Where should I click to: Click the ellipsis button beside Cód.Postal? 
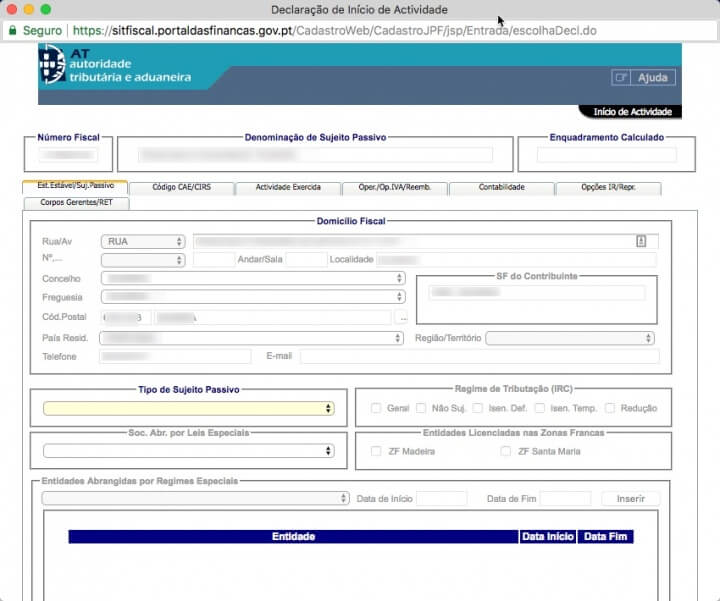pyautogui.click(x=403, y=317)
